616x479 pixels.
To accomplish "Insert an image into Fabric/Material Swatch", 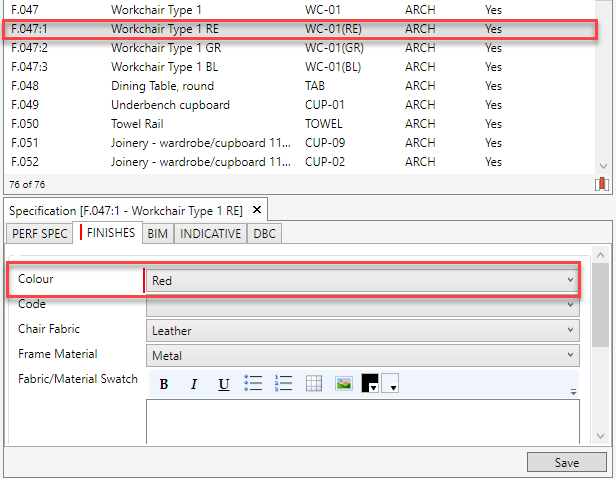I will [343, 384].
